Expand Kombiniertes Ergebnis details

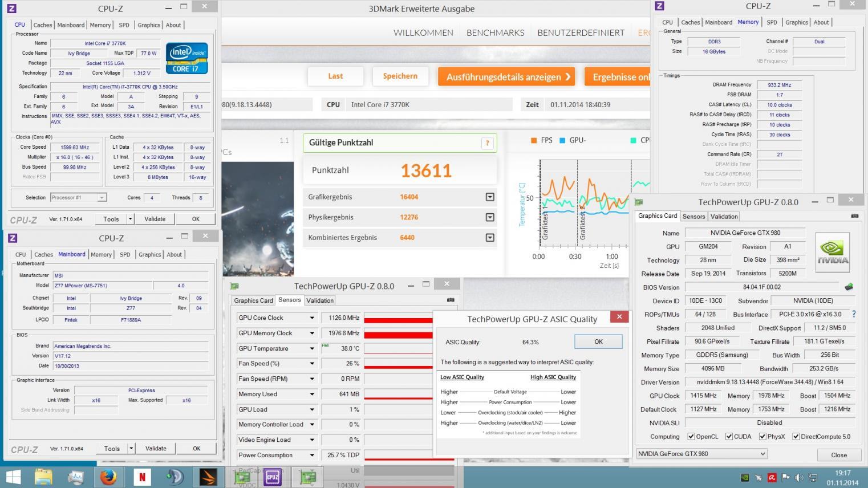pyautogui.click(x=489, y=238)
